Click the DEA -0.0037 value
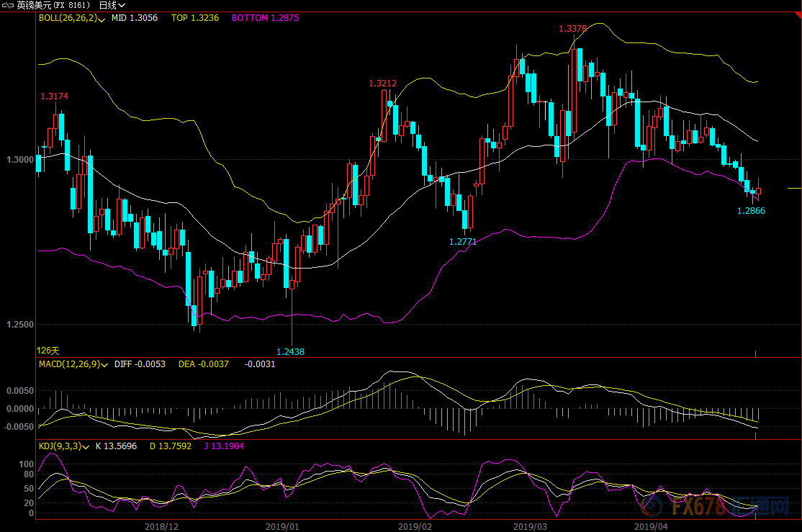802x532 pixels. pyautogui.click(x=204, y=364)
